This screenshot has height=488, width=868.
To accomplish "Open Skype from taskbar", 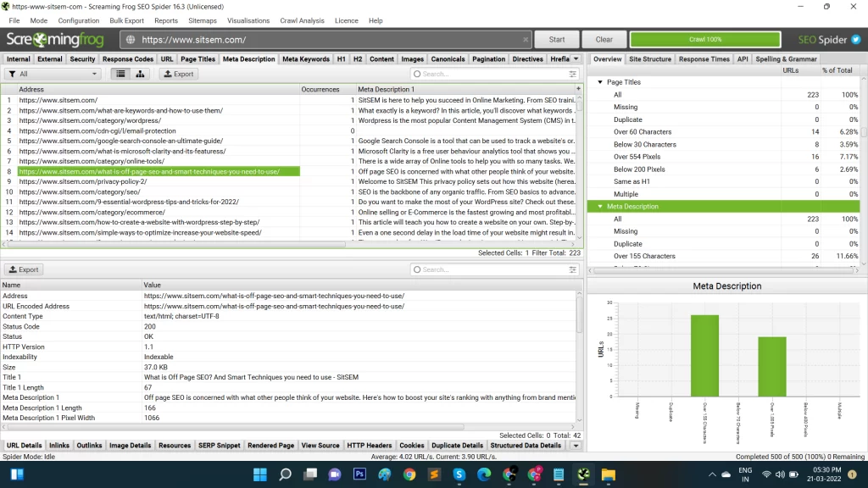I will point(459,474).
